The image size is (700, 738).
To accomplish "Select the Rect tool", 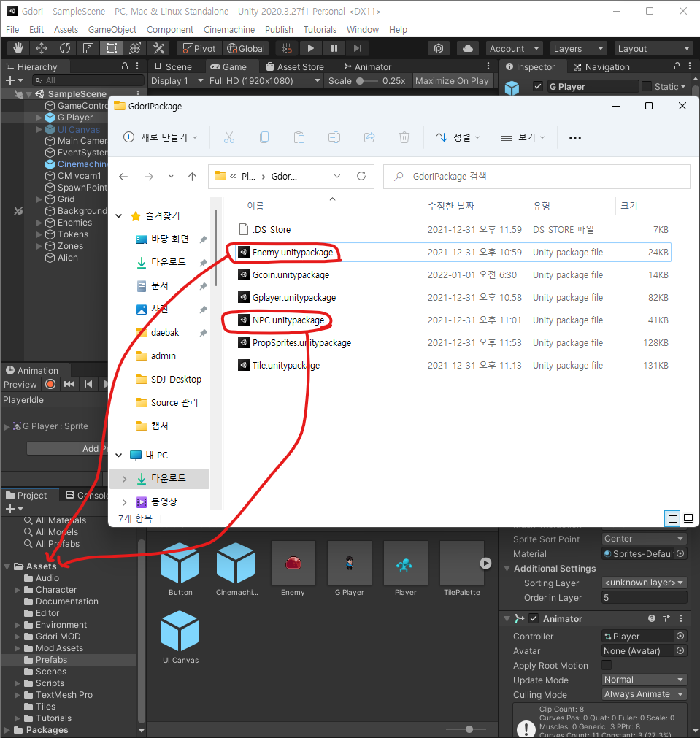I will pos(112,48).
